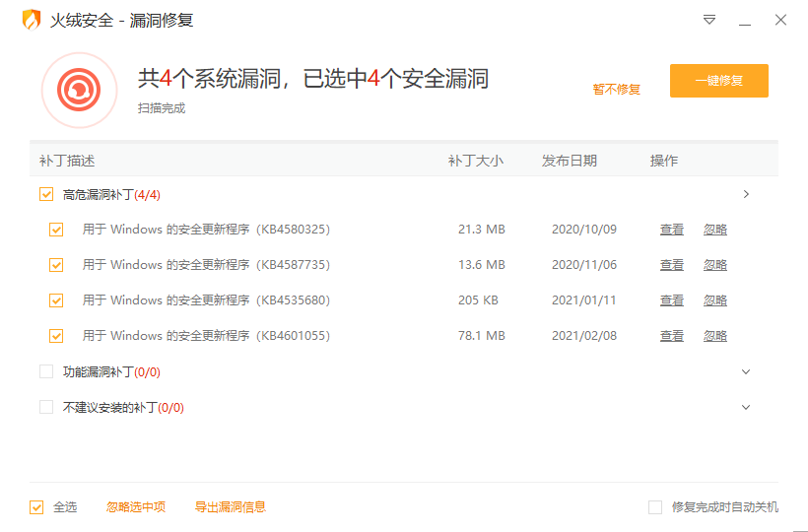The width and height of the screenshot is (808, 532).
Task: Uncheck the KB4535680 patch checkbox
Action: click(x=56, y=300)
